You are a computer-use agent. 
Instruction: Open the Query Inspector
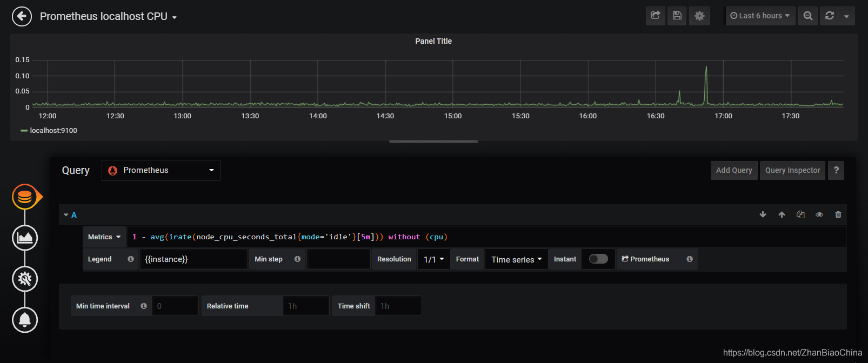coord(792,170)
